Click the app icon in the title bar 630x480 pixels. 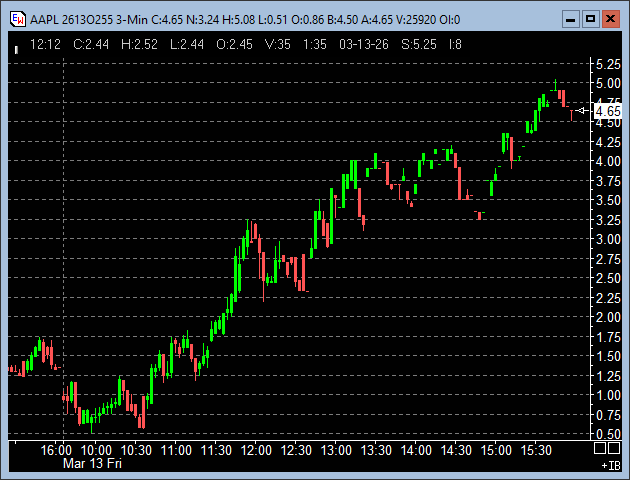click(x=15, y=18)
